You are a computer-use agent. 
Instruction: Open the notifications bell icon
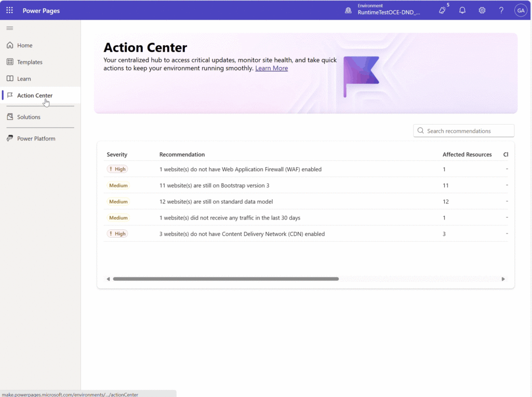(x=462, y=10)
